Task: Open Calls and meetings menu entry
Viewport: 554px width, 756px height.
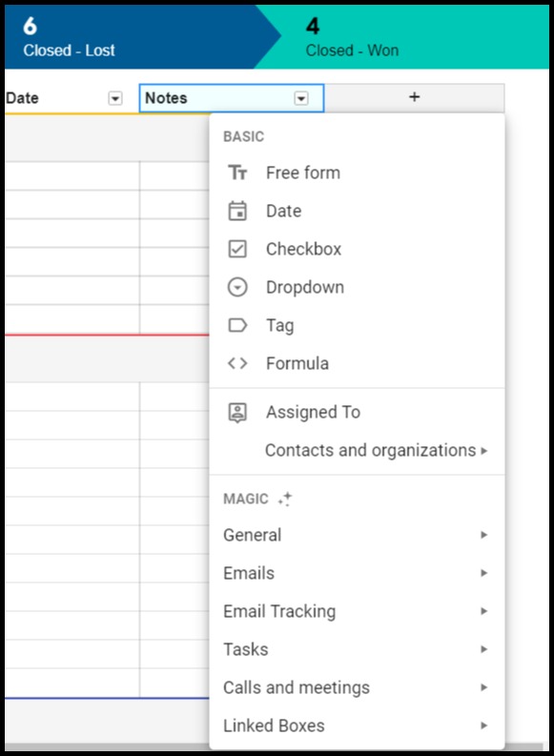Action: (x=358, y=687)
